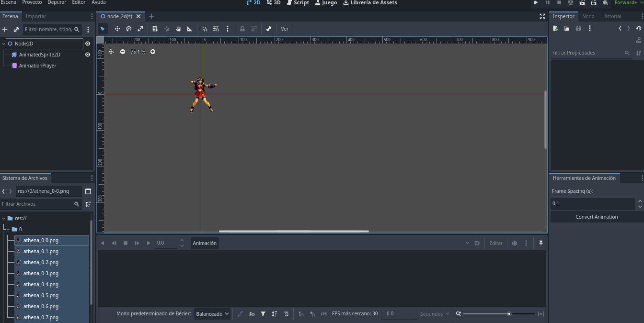Toggle onion skinning in animation panel
644x323 pixels.
coord(515,243)
